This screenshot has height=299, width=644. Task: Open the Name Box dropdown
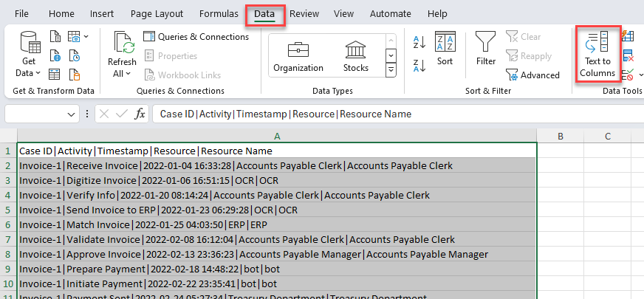tap(71, 114)
